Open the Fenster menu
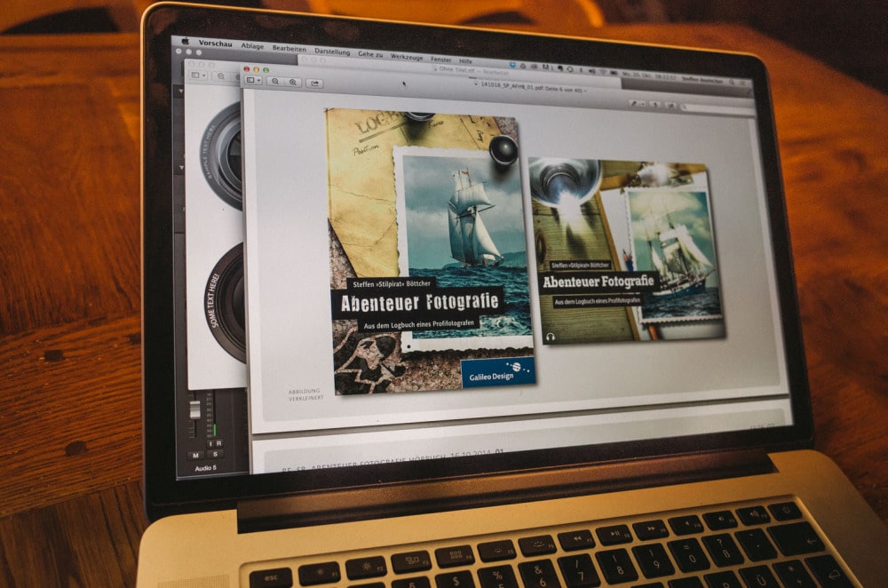This screenshot has width=888, height=588. point(441,59)
